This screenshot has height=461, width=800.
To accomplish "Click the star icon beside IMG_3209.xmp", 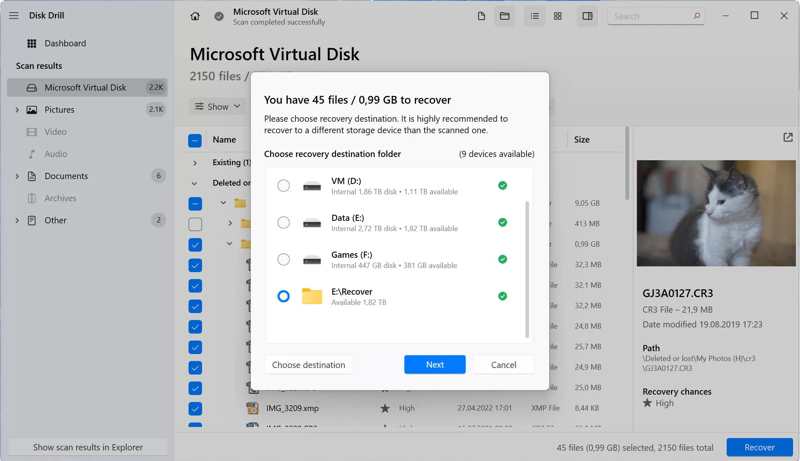I will 385,408.
